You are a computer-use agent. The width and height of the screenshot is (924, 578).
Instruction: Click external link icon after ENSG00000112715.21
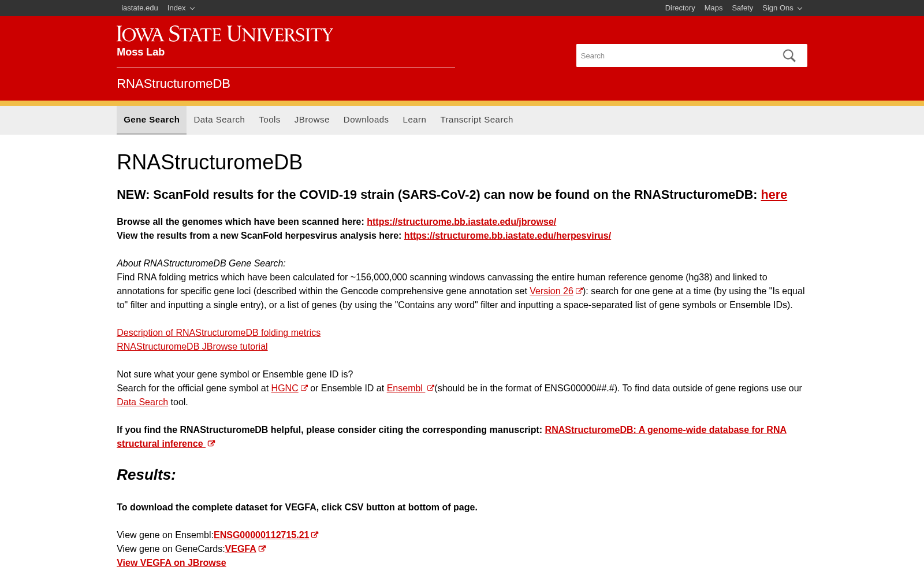click(x=315, y=535)
